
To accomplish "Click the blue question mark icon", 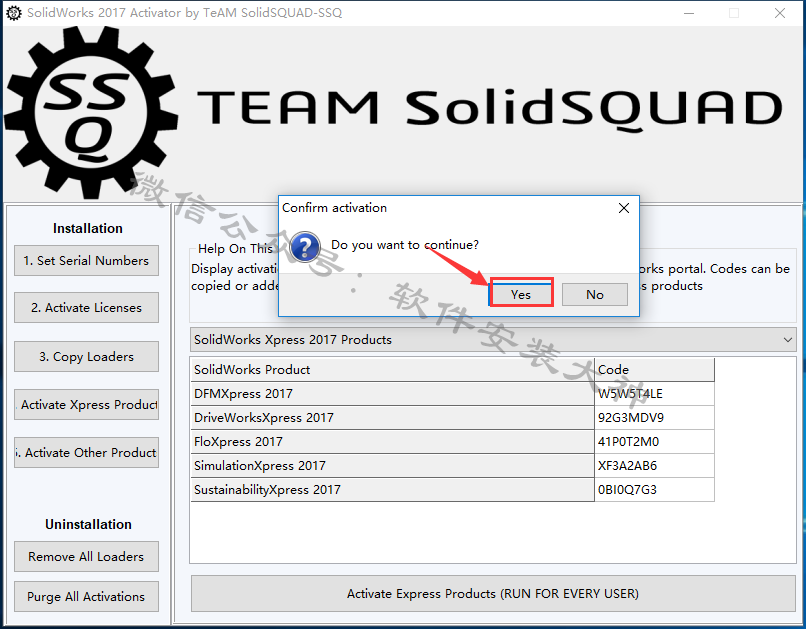I will click(305, 247).
